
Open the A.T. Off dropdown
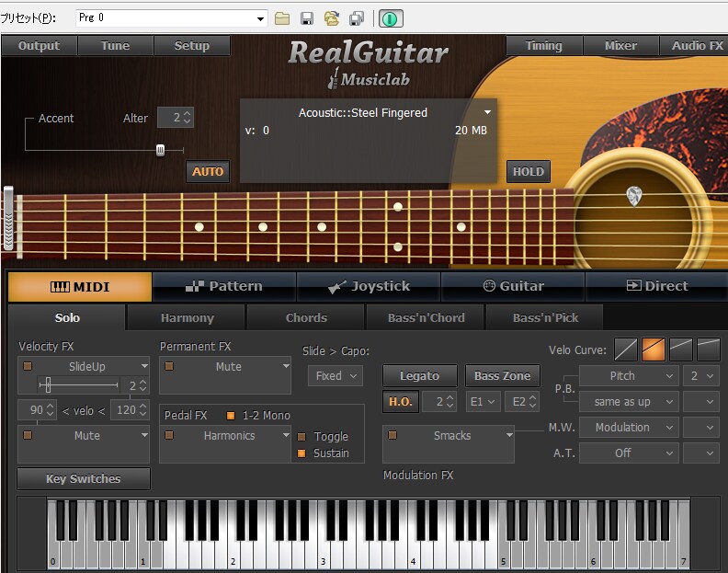pos(629,453)
